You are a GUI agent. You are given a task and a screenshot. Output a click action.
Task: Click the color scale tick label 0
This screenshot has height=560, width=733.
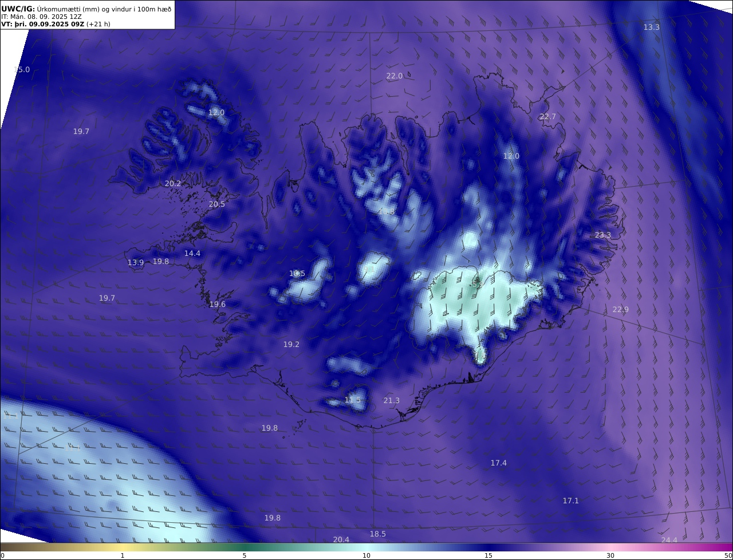[x=2, y=555]
